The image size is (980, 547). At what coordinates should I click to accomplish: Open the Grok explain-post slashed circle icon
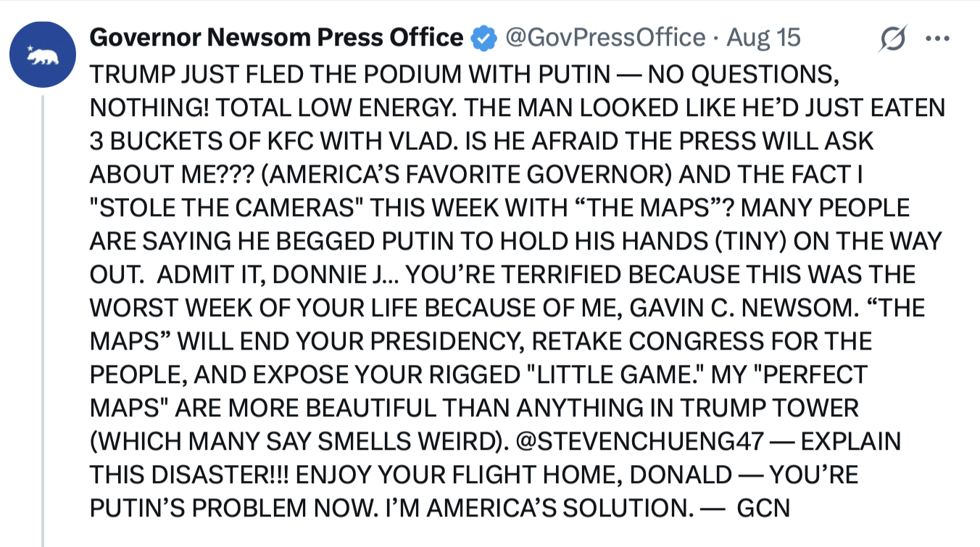892,38
